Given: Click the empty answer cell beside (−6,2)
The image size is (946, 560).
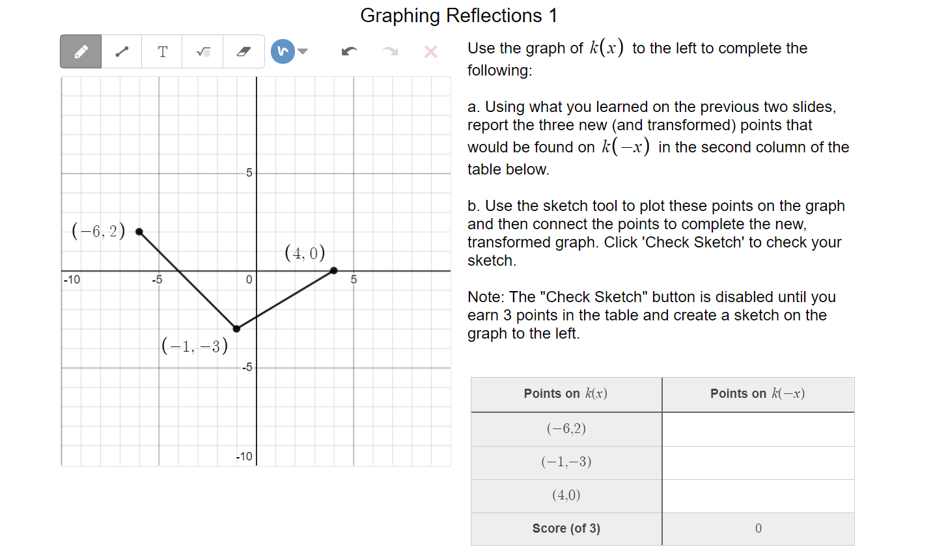Looking at the screenshot, I should click(758, 429).
